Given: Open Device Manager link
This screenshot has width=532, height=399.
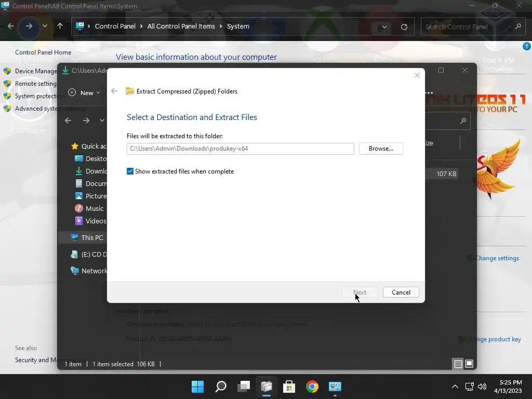Looking at the screenshot, I should point(36,71).
